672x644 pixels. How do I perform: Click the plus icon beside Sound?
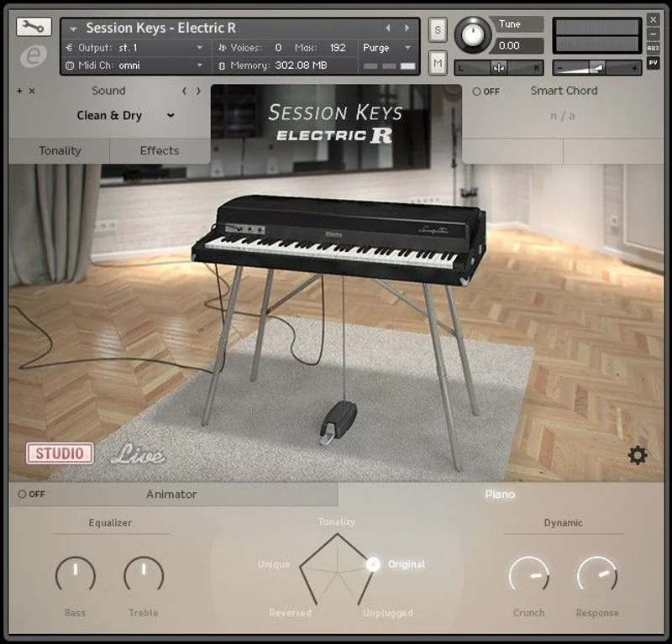[19, 91]
